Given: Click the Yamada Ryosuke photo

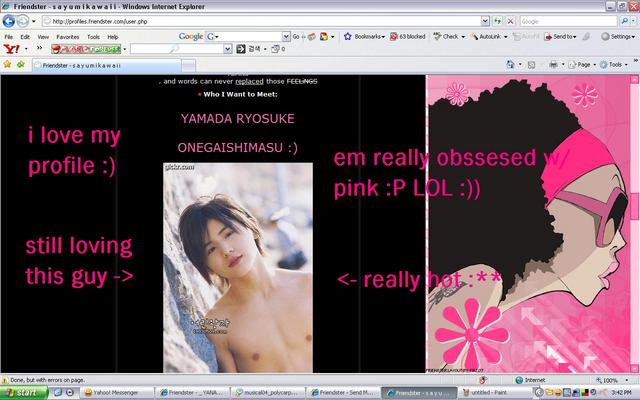Looking at the screenshot, I should pos(238,268).
